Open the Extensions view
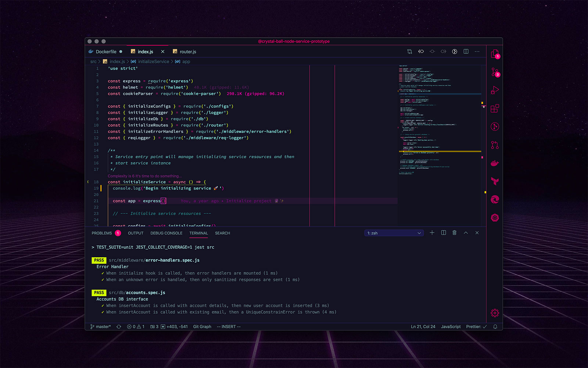Viewport: 588px width, 368px height. pos(495,108)
